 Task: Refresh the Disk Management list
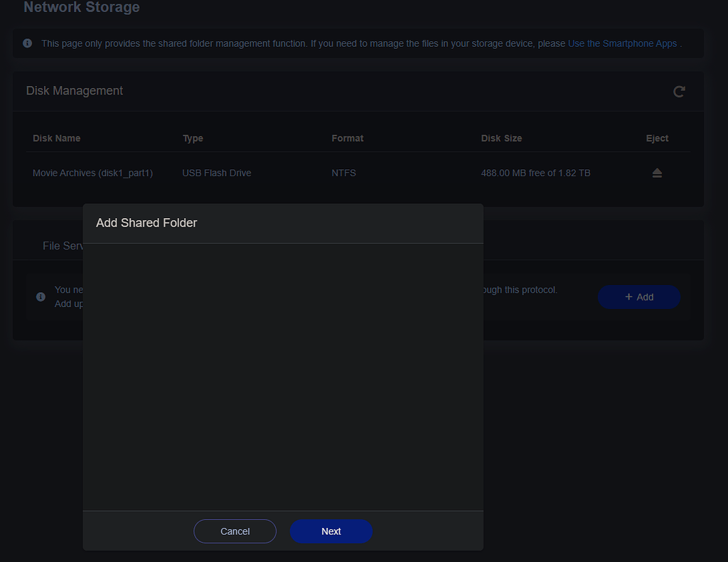tap(679, 91)
